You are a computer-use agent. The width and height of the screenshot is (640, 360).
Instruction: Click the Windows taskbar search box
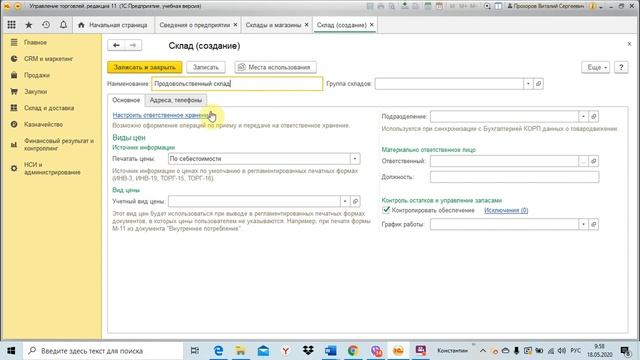pos(103,351)
